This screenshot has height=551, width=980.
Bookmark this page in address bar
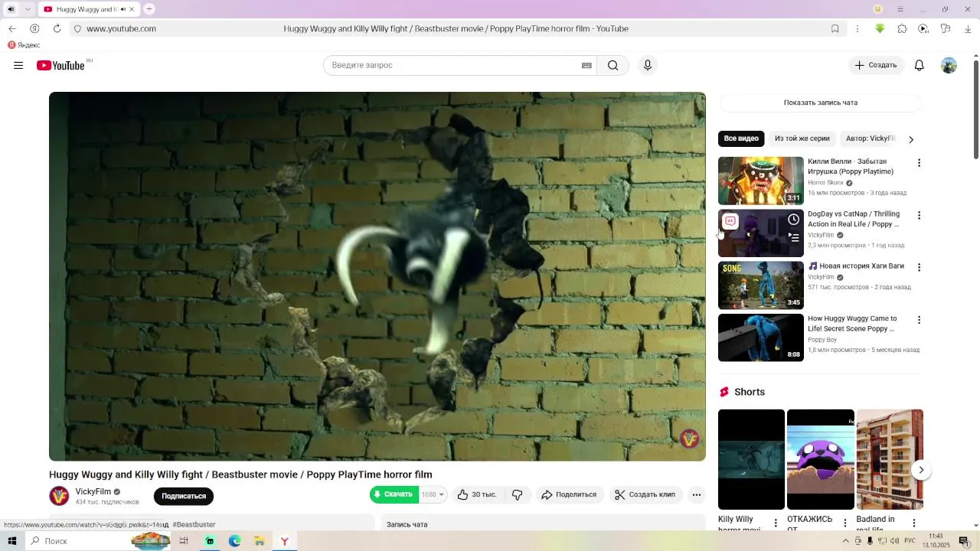click(x=835, y=28)
